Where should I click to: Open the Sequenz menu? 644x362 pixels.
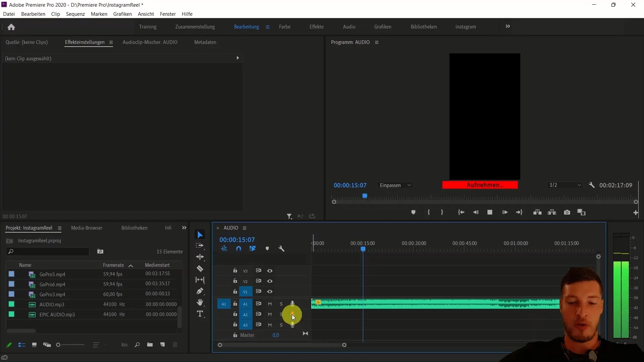pyautogui.click(x=75, y=14)
